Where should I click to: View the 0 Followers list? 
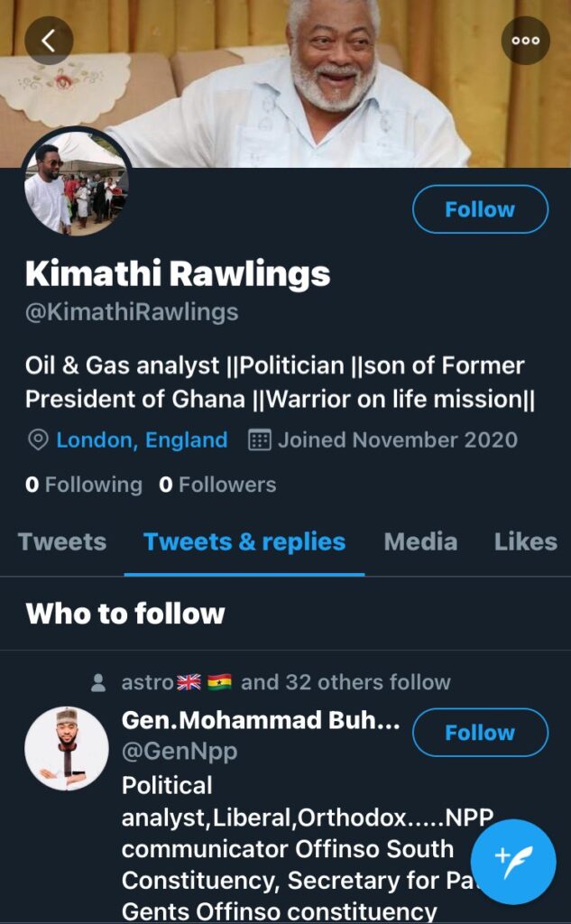tap(217, 485)
